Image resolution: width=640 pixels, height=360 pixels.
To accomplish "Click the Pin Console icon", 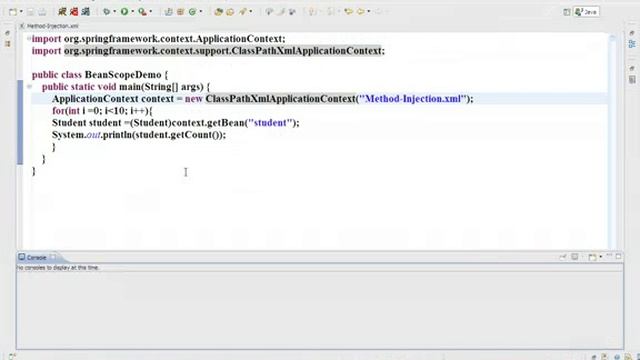I will (x=562, y=257).
